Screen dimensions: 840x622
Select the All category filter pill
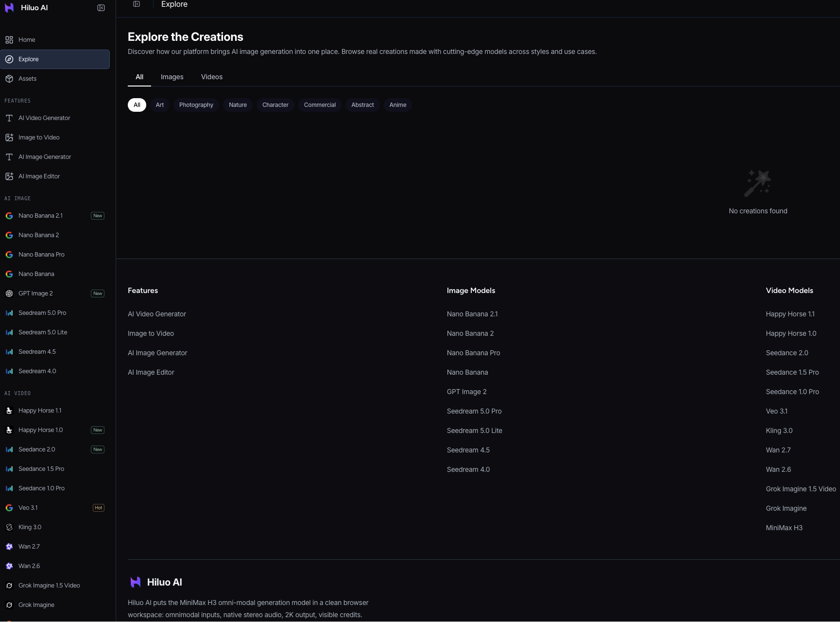click(x=137, y=105)
